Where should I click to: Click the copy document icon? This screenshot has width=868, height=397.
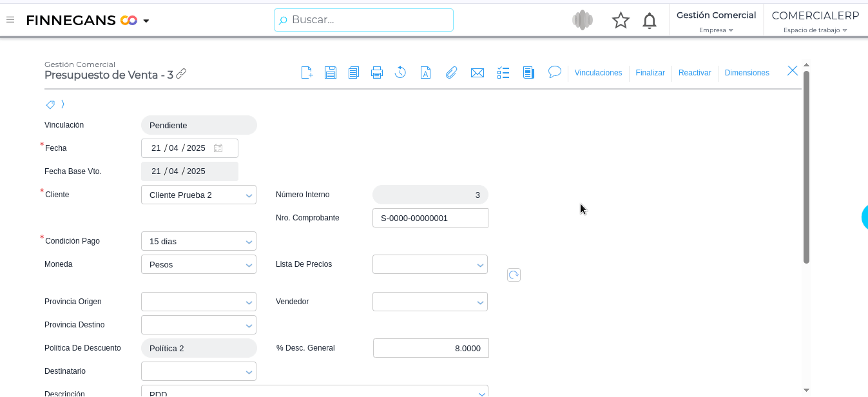pos(354,72)
